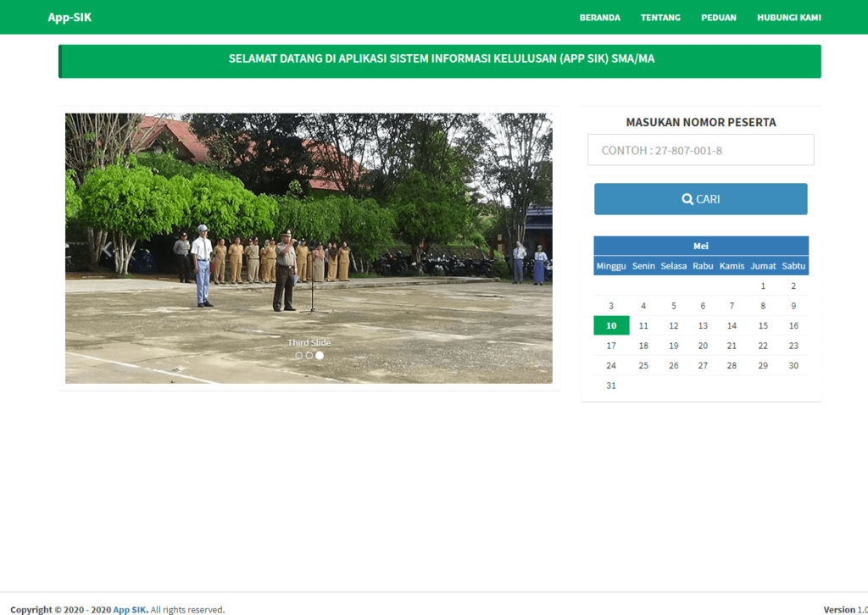Image resolution: width=868 pixels, height=615 pixels.
Task: Select the first carousel slide indicator dot
Action: click(x=298, y=356)
